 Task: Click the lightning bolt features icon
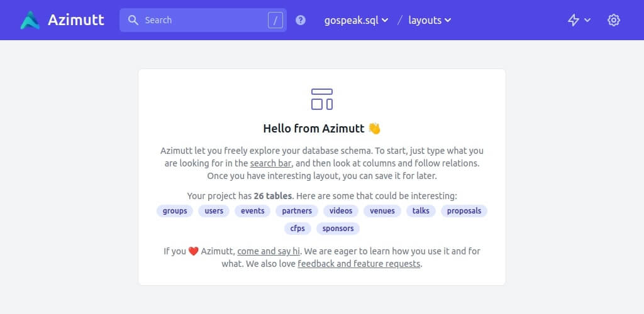[x=573, y=20]
